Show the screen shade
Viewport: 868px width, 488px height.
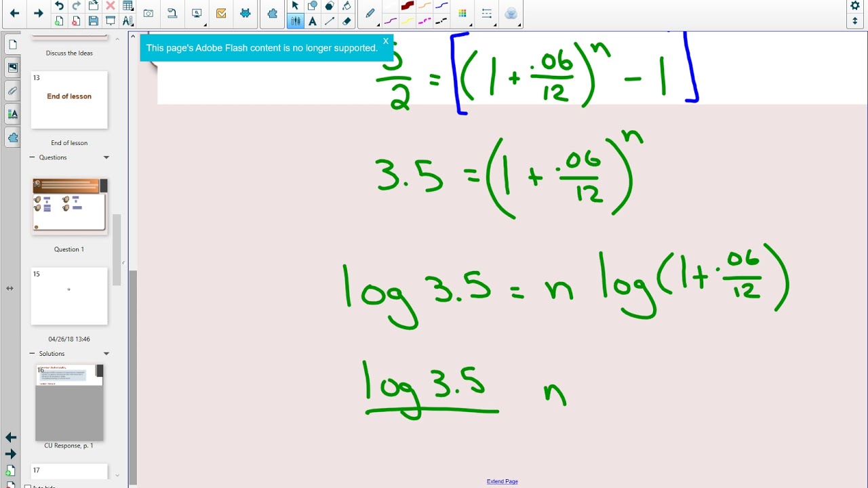click(111, 21)
